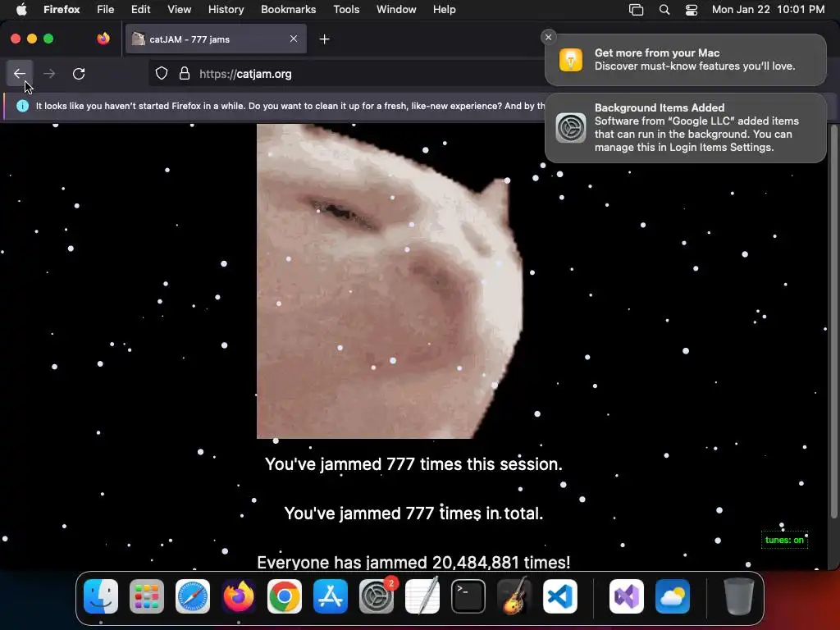Open the Tools menu

(x=346, y=9)
